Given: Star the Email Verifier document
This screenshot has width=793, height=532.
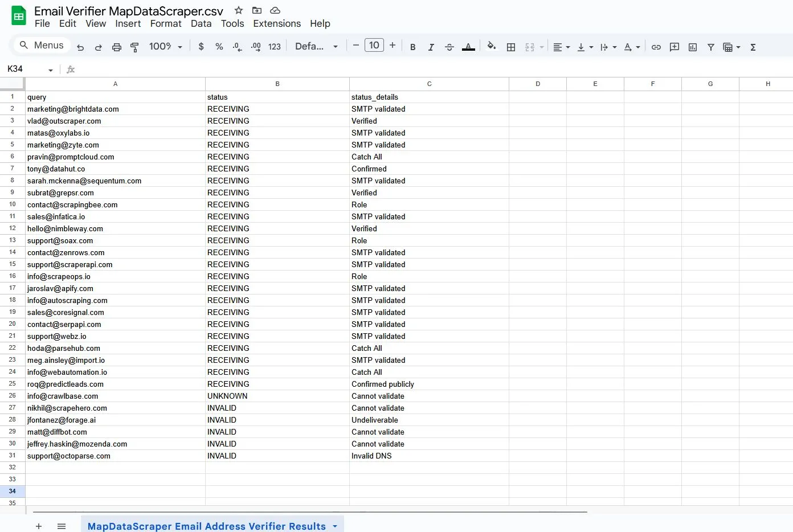Looking at the screenshot, I should point(239,10).
